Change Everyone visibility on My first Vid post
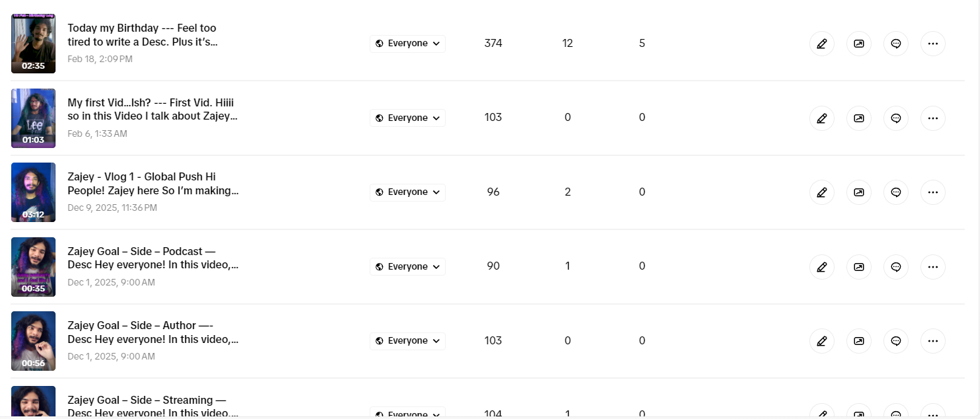Image resolution: width=980 pixels, height=419 pixels. point(407,118)
